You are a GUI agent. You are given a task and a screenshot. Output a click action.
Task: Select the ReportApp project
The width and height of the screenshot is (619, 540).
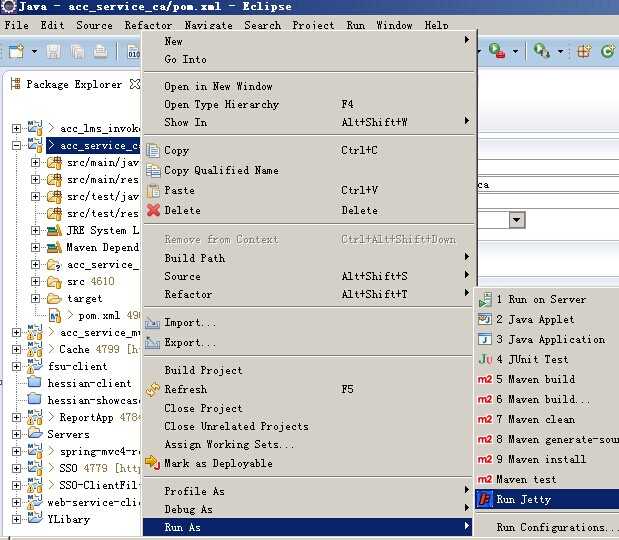[x=86, y=417]
